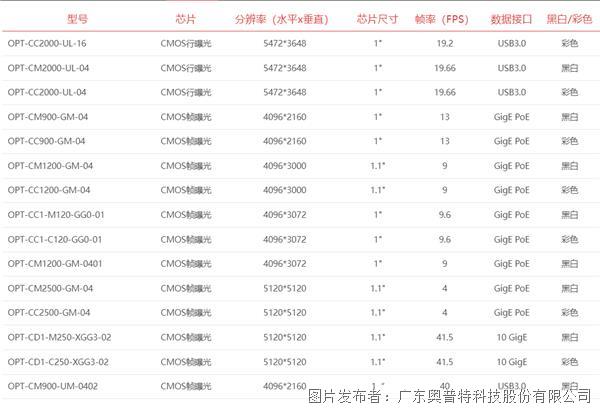Click GigE PoE in OPT-CM900-GM-04 row
Viewport: 600px width, 410px height.
coord(512,117)
